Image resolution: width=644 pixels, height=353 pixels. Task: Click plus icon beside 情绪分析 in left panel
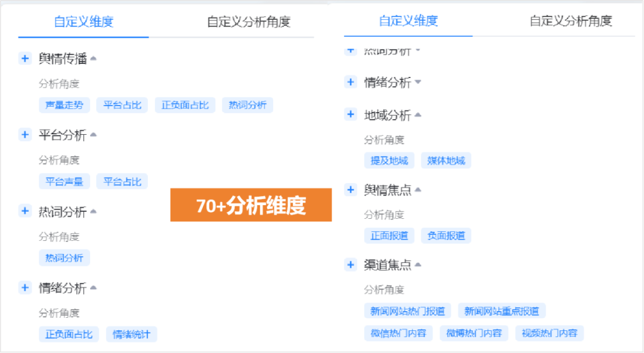[25, 288]
